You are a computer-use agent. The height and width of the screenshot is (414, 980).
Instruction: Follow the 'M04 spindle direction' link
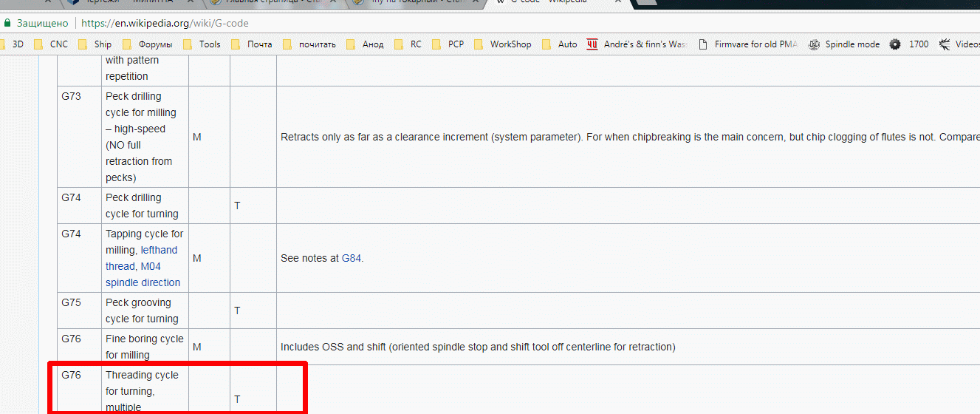coord(143,274)
